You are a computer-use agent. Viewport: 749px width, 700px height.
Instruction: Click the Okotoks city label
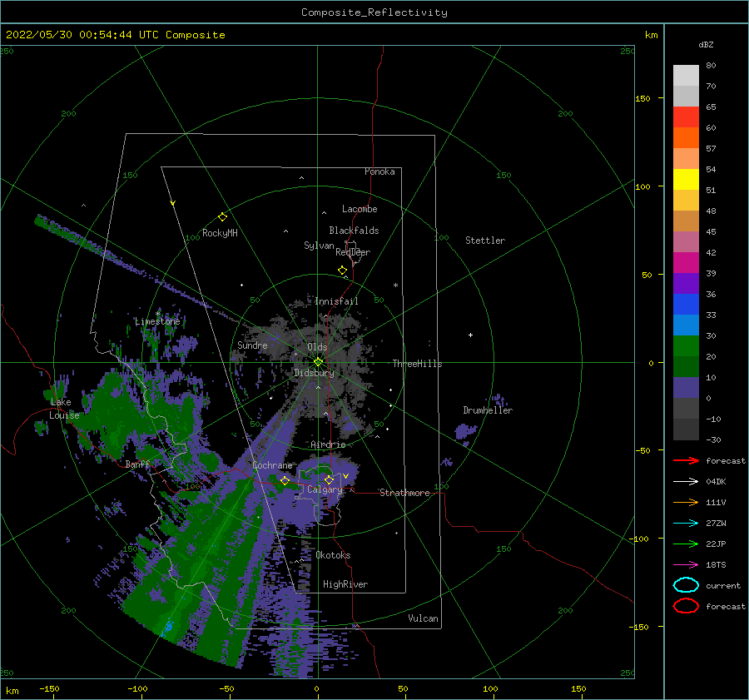click(333, 555)
